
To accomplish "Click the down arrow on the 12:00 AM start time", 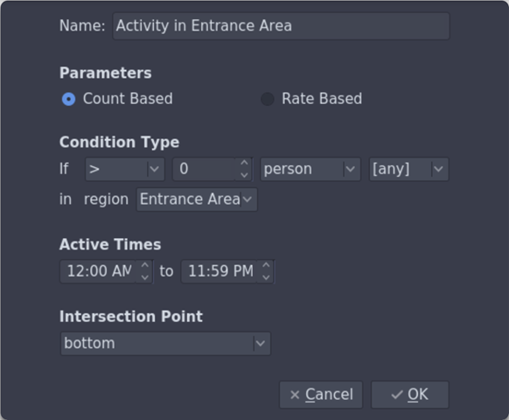I will pos(144,277).
